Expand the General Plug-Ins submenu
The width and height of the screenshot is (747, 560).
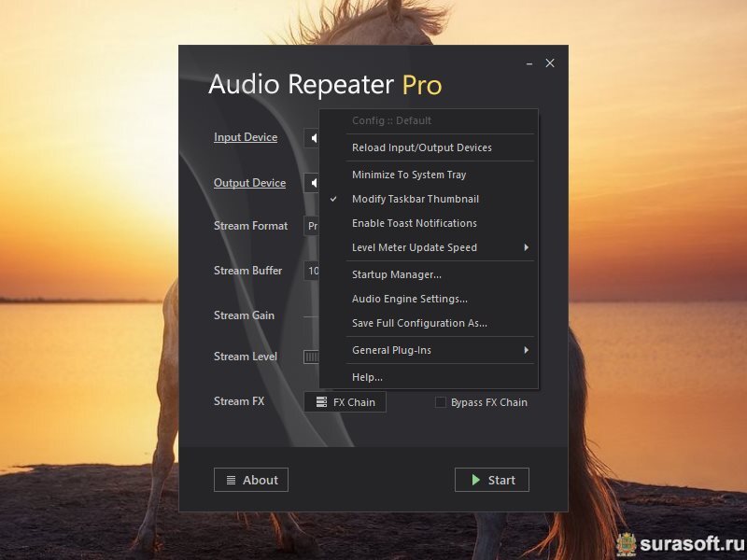click(x=429, y=351)
